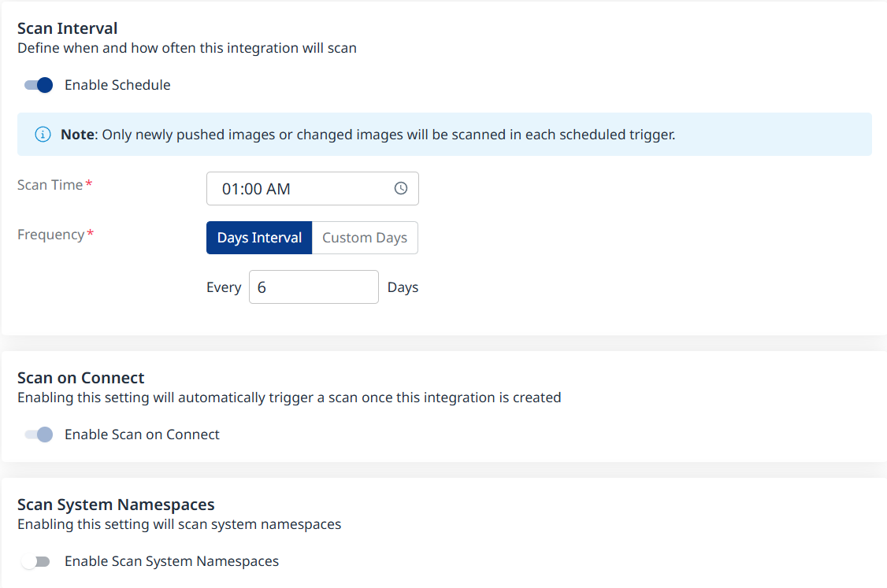Click the clock icon in Scan Time field

(401, 189)
